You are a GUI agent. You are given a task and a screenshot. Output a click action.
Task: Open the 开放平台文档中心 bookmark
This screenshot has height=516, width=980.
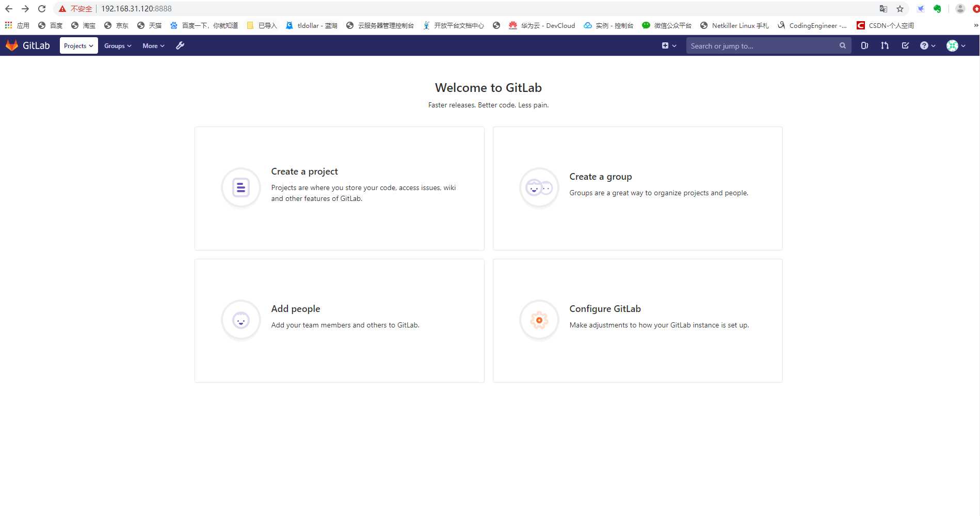click(x=454, y=25)
